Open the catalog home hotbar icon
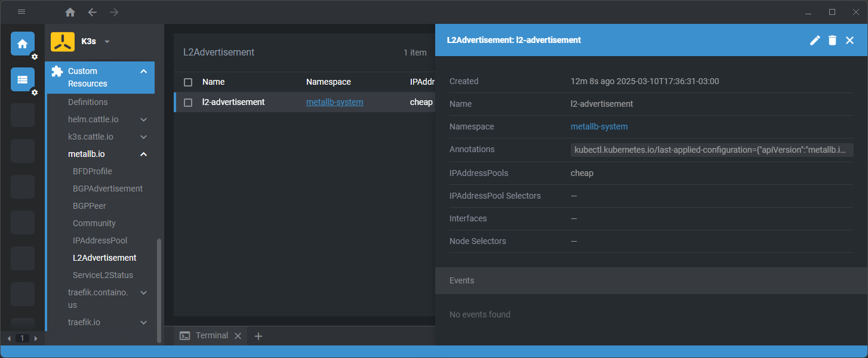Screen dimensions: 868x358 [23, 44]
